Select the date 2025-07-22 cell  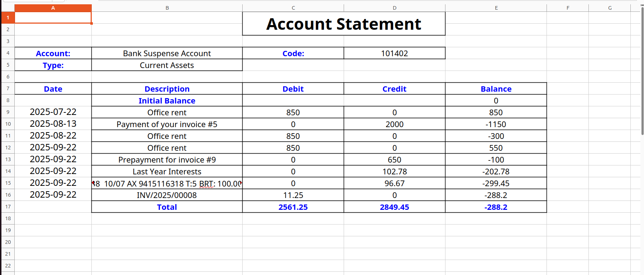point(53,112)
